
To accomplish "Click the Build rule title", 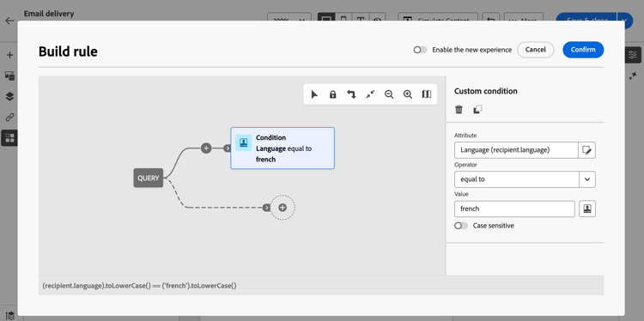I will [68, 51].
